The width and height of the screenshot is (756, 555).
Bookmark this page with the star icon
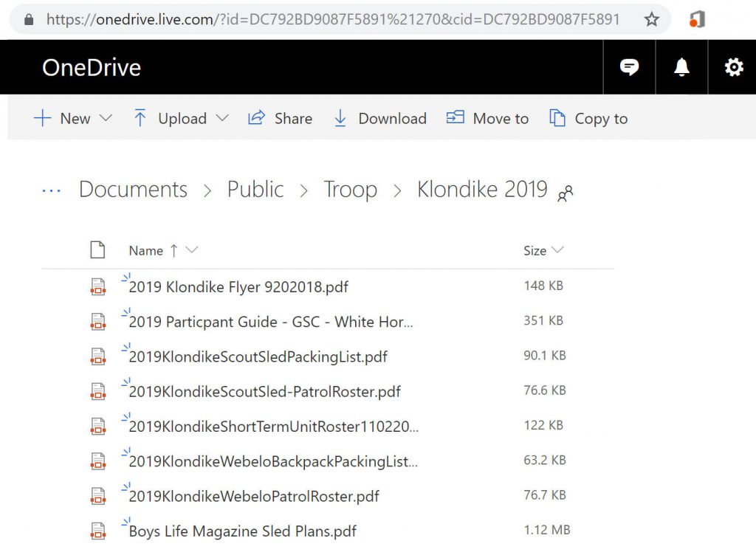coord(651,19)
